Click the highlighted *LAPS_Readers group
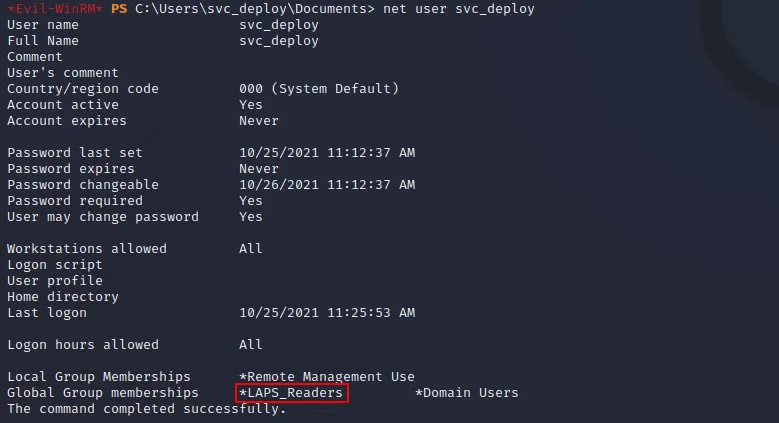This screenshot has height=423, width=779. tap(292, 393)
